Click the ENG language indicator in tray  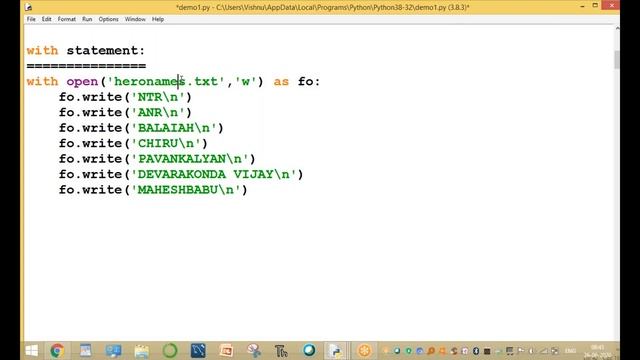[570, 351]
